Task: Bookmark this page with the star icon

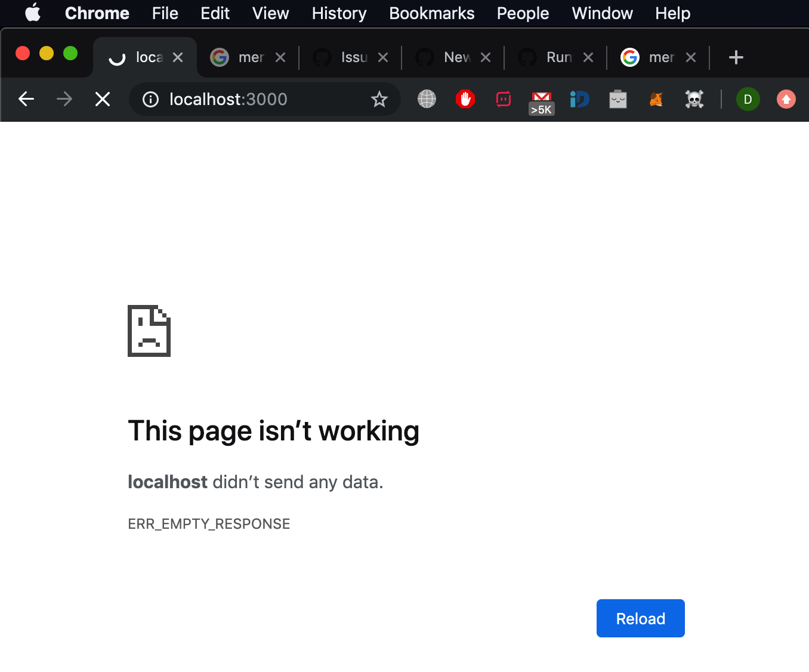Action: 379,99
